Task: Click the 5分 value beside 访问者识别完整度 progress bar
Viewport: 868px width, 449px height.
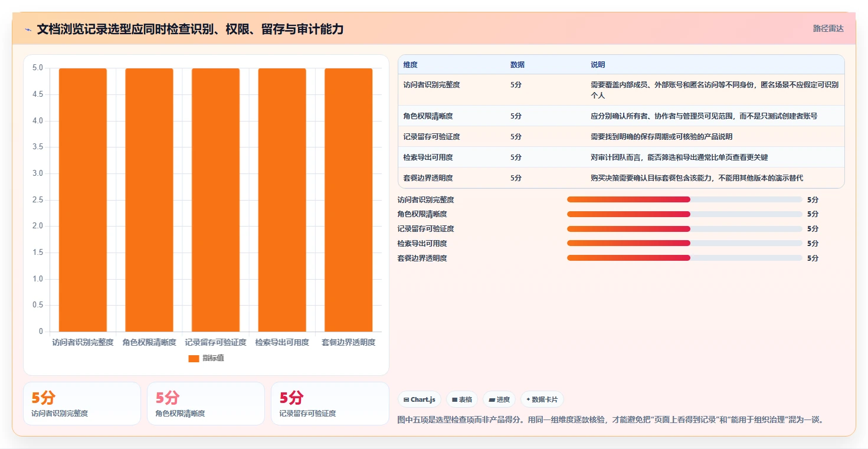Action: click(x=813, y=199)
